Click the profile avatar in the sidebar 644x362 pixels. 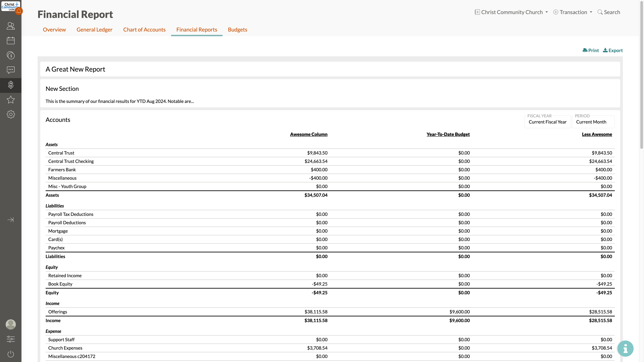(x=11, y=324)
